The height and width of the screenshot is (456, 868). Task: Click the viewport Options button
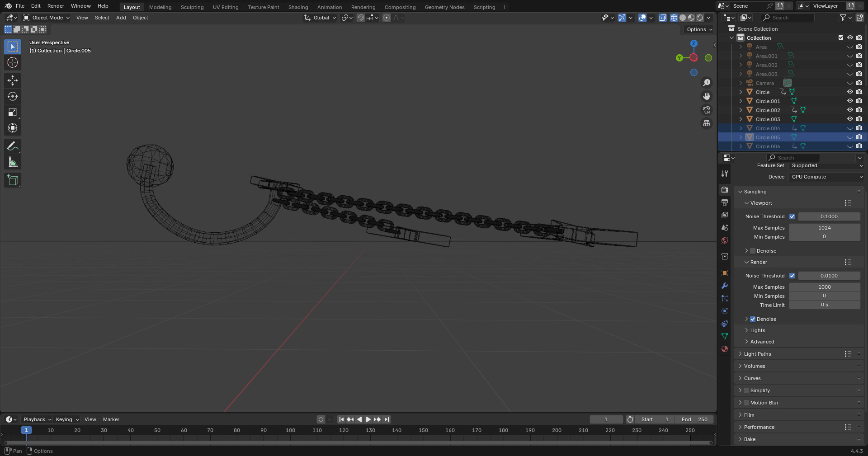(x=699, y=29)
